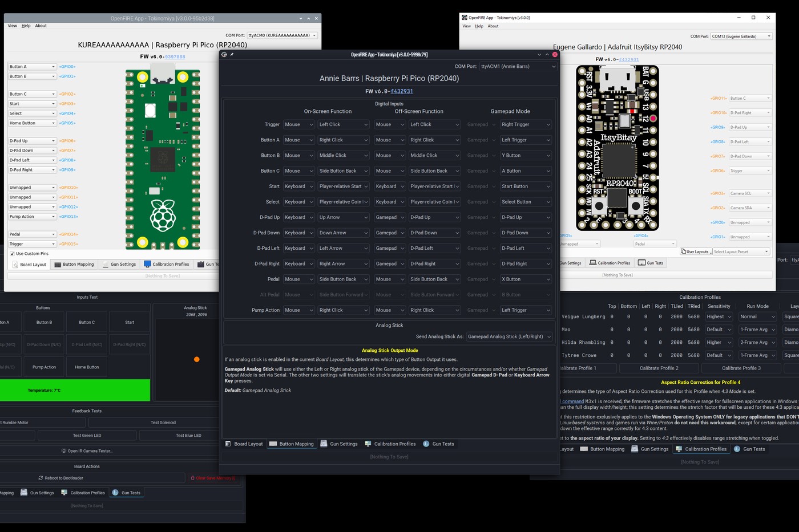Click the pin icon in Annie Barrs title bar
Screen dimensions: 799x532
pos(232,55)
